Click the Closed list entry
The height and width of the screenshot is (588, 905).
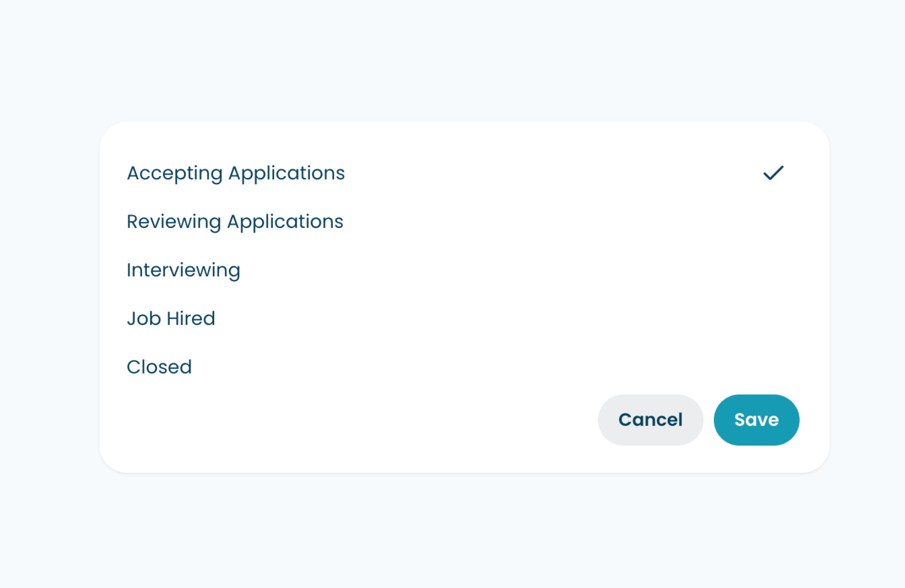(x=464, y=367)
